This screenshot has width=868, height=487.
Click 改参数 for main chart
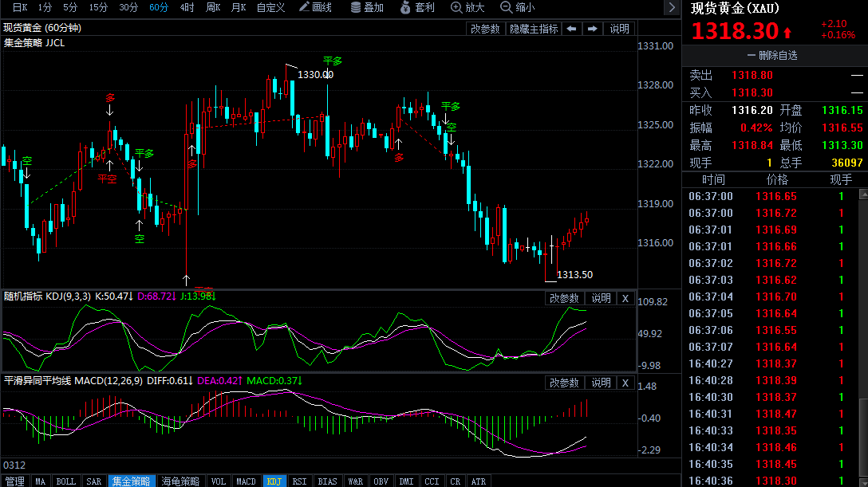(x=485, y=29)
